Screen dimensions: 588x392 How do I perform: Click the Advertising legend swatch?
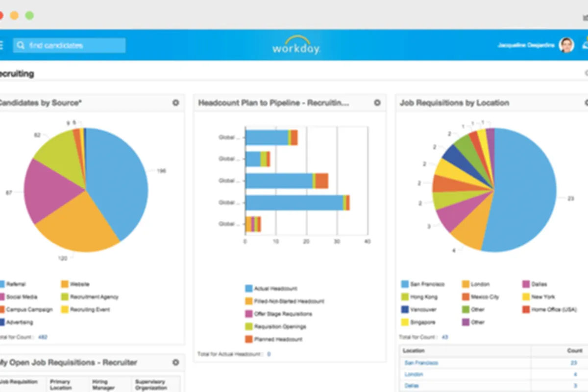[x=1, y=322]
